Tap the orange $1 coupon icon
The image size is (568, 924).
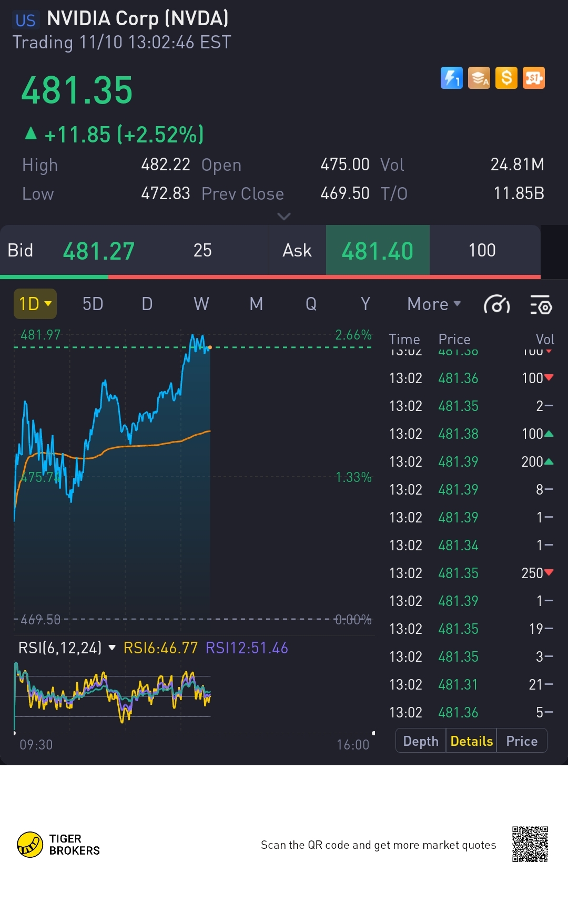pyautogui.click(x=533, y=78)
